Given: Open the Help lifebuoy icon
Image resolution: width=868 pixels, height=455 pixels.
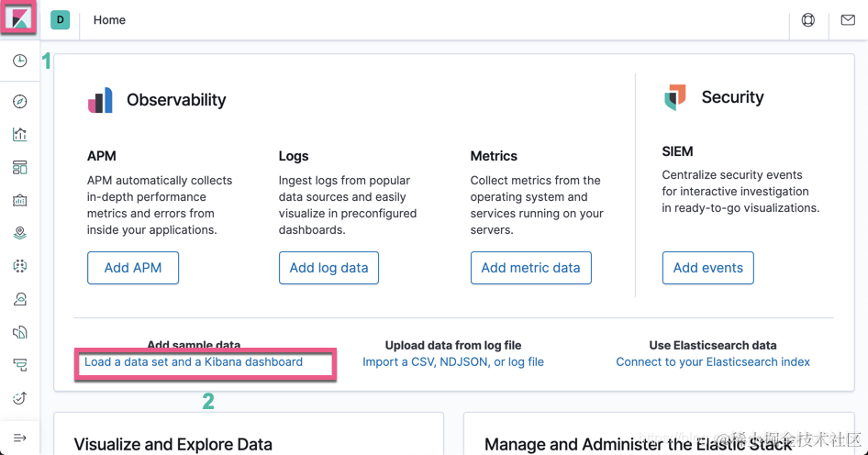Looking at the screenshot, I should coord(808,20).
